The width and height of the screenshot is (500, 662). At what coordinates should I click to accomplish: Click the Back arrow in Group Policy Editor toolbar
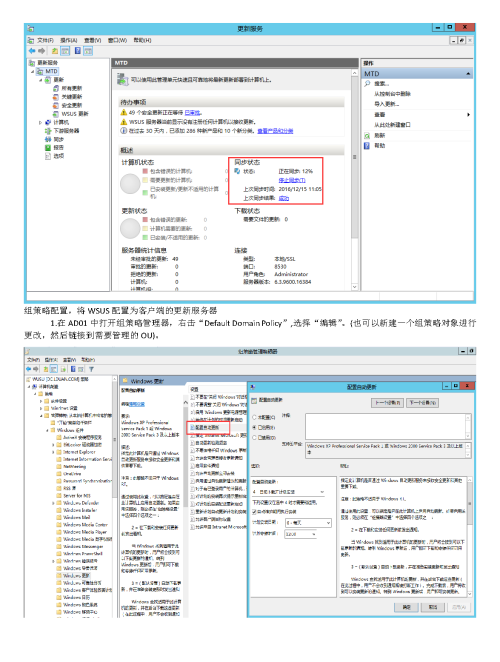coord(29,369)
